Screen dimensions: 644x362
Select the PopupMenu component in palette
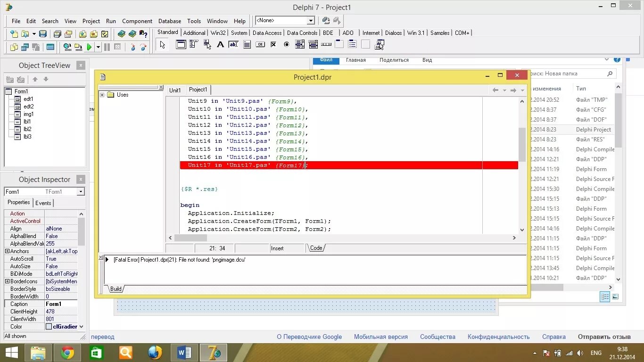[x=207, y=45]
